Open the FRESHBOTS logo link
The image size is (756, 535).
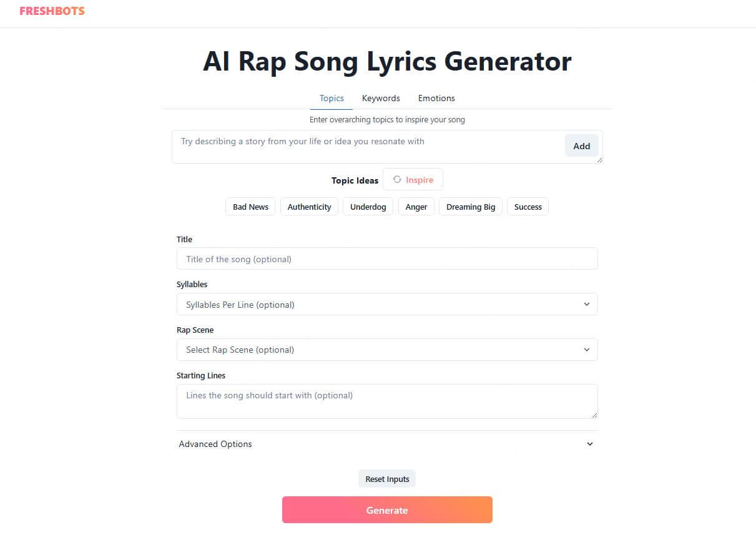pos(52,11)
